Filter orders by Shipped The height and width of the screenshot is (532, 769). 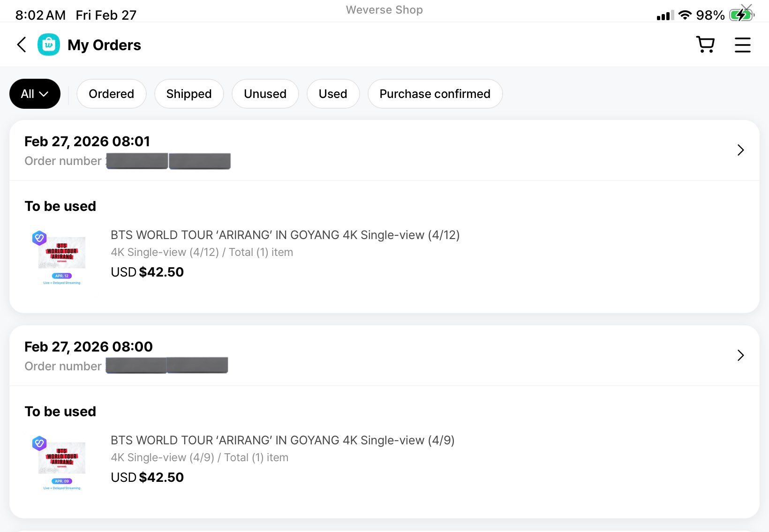click(189, 94)
